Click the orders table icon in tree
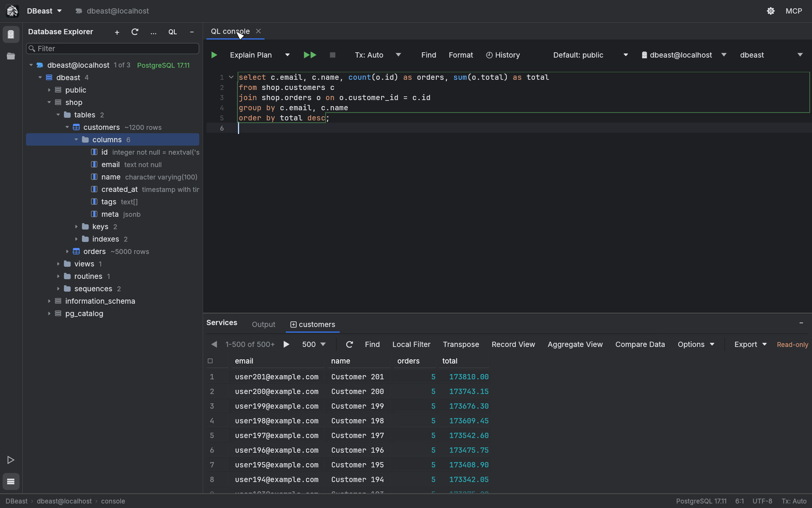The height and width of the screenshot is (508, 812). tap(76, 251)
